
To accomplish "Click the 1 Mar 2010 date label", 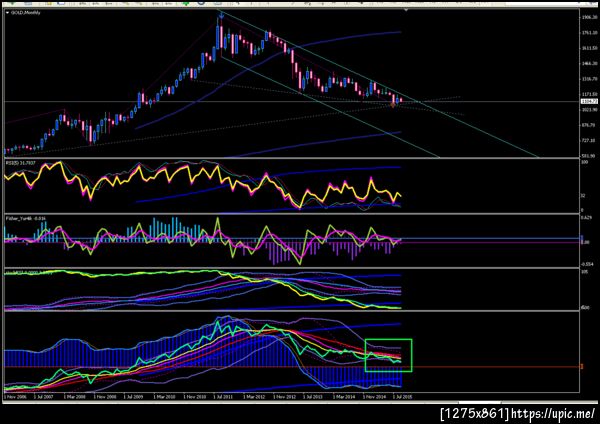I will point(164,397).
